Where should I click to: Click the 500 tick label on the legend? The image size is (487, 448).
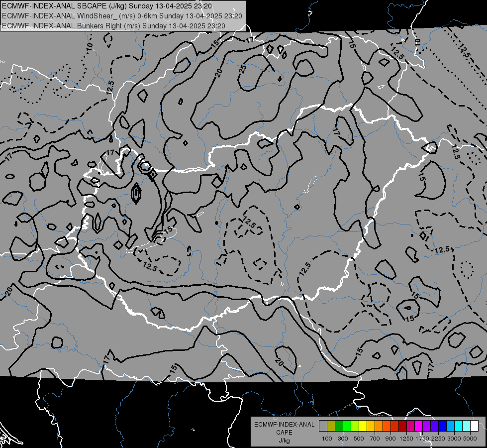(359, 439)
